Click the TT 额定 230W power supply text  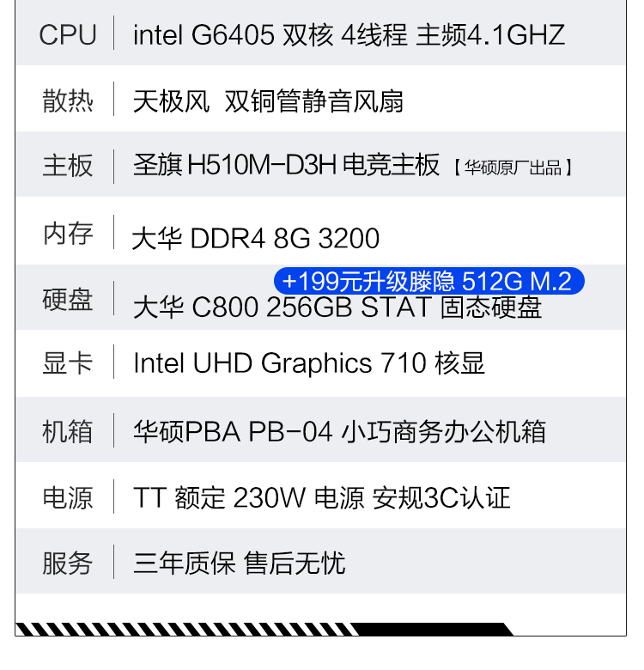coord(322,497)
